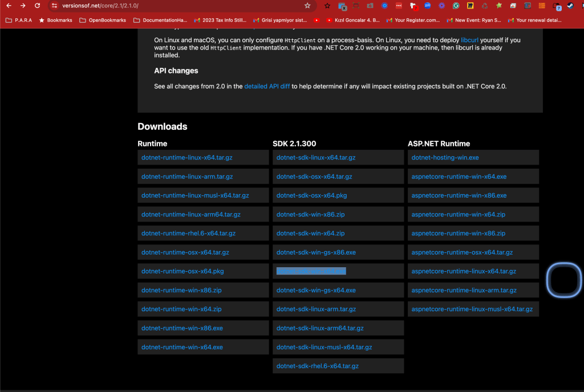Click the grey camera extension icon
The width and height of the screenshot is (584, 392).
pyautogui.click(x=370, y=6)
